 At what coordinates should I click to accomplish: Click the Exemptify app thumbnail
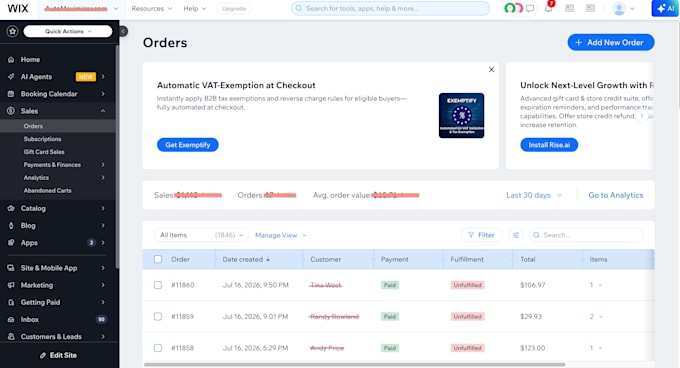coord(461,115)
